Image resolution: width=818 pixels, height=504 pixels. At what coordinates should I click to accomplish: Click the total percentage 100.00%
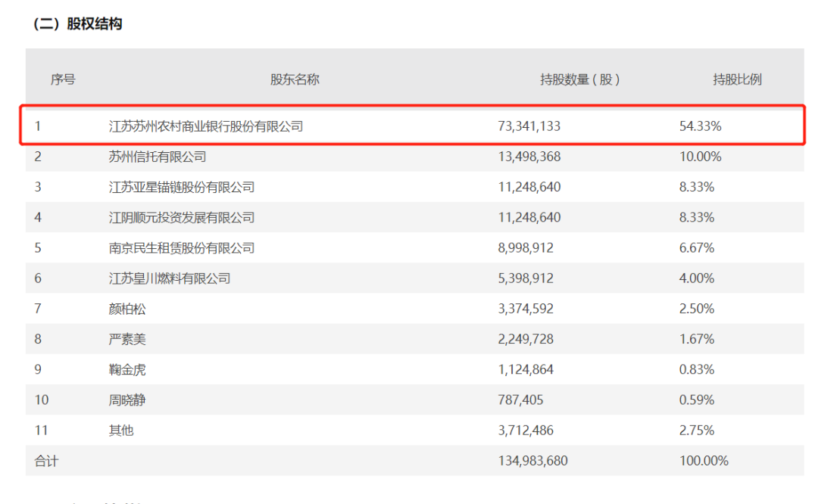(x=704, y=461)
